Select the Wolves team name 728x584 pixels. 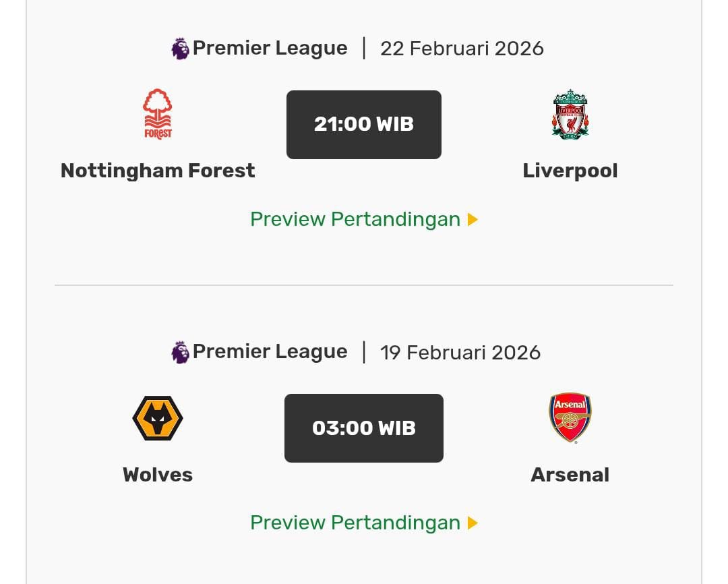158,475
